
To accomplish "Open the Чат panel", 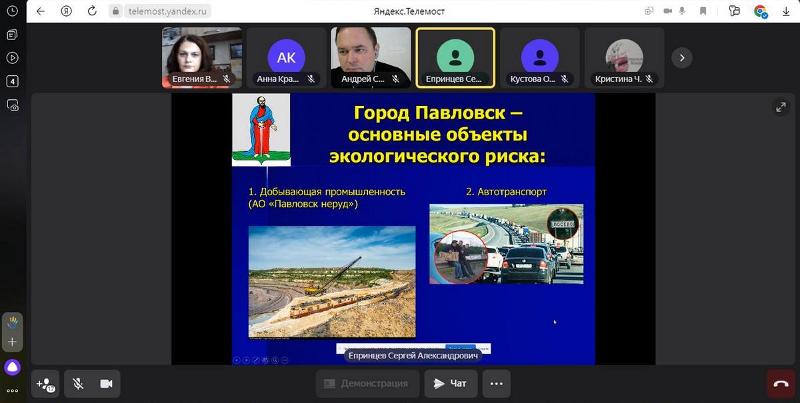I will tap(450, 383).
